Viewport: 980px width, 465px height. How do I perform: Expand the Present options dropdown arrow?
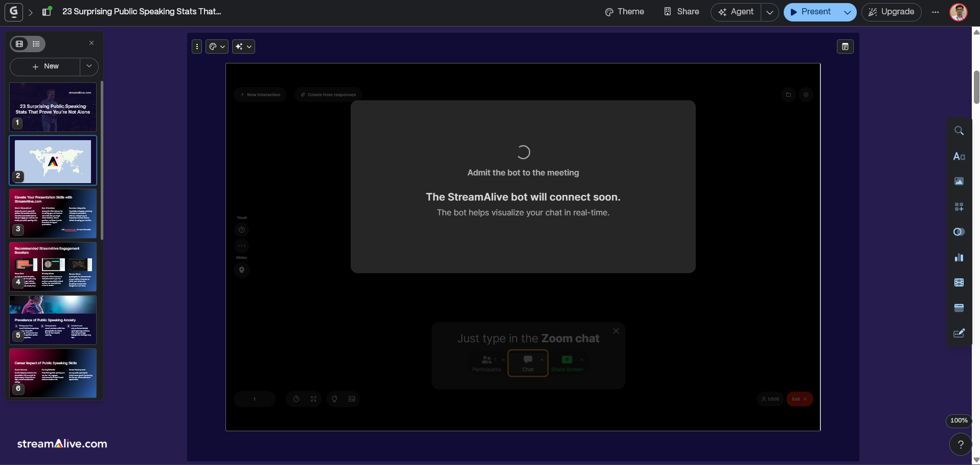(847, 12)
